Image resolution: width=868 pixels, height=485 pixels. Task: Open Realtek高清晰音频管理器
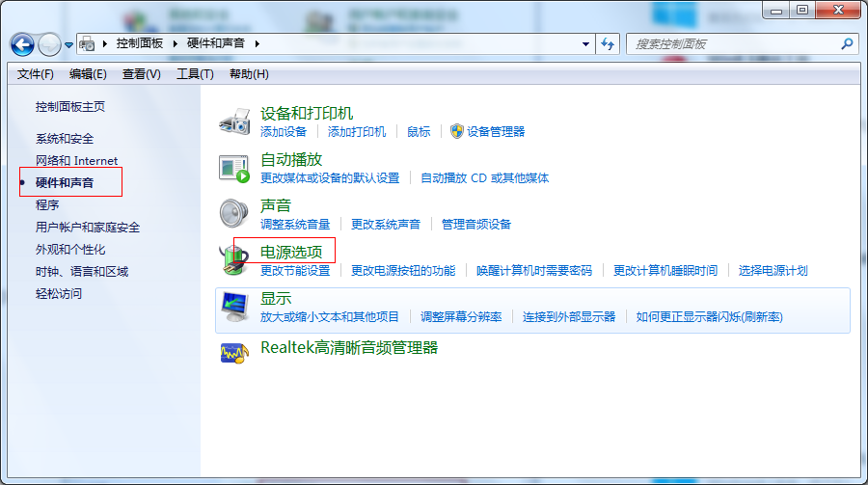click(x=349, y=348)
